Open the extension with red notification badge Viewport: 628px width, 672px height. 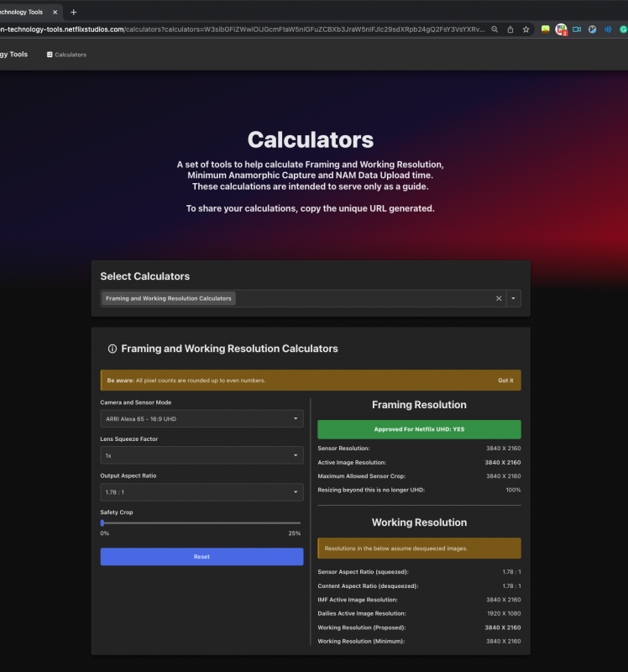point(561,29)
